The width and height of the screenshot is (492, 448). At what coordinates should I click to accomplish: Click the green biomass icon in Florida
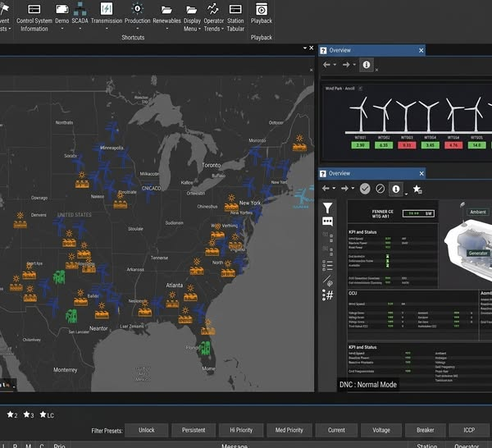(x=206, y=348)
